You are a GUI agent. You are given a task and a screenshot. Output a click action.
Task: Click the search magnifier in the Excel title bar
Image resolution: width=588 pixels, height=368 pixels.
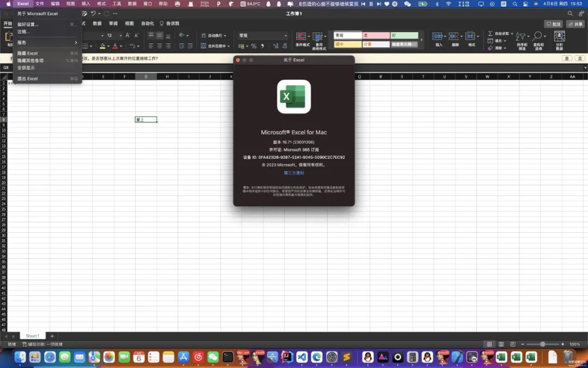click(570, 14)
